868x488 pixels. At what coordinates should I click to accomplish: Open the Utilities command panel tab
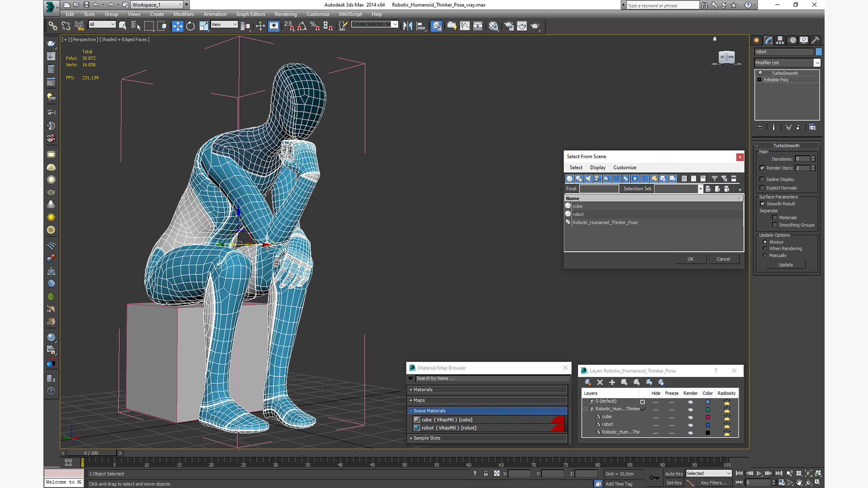pyautogui.click(x=816, y=40)
